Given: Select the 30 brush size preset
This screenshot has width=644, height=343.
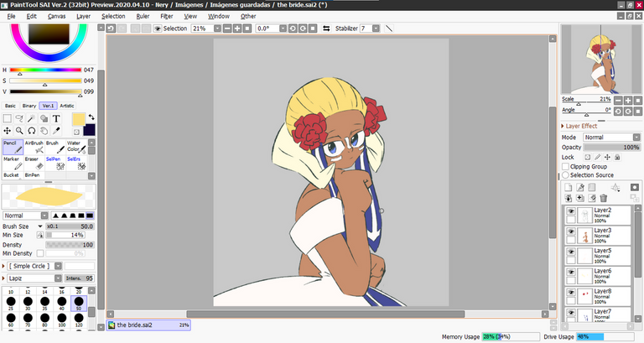Looking at the screenshot, I should tap(28, 304).
